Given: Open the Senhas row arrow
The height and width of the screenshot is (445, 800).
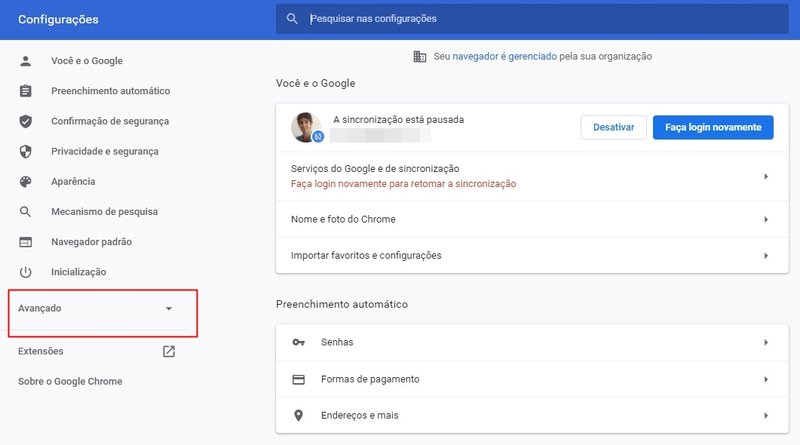Looking at the screenshot, I should click(x=766, y=342).
